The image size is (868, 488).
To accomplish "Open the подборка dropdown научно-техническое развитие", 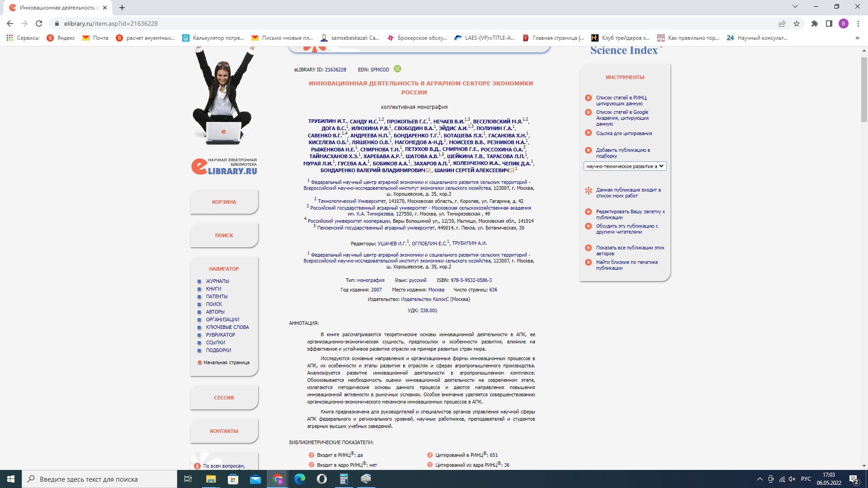I will 625,166.
